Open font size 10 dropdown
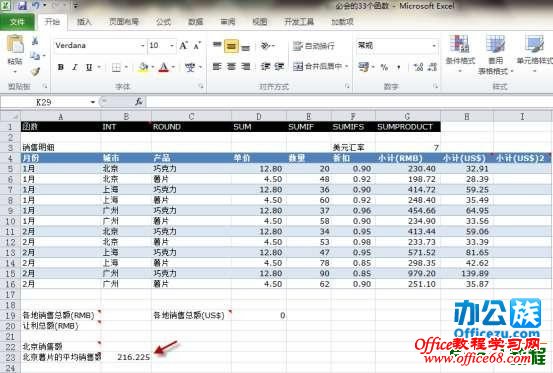Image resolution: width=553 pixels, height=373 pixels. [x=172, y=45]
